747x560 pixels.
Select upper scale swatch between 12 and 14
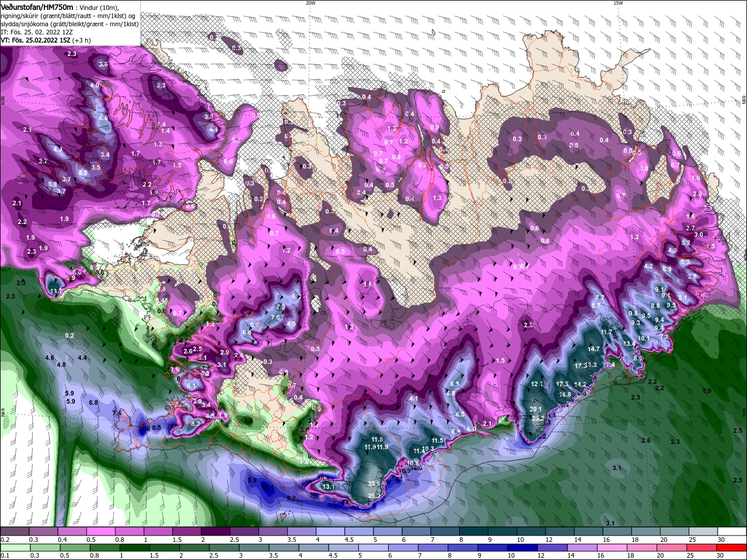(x=560, y=531)
